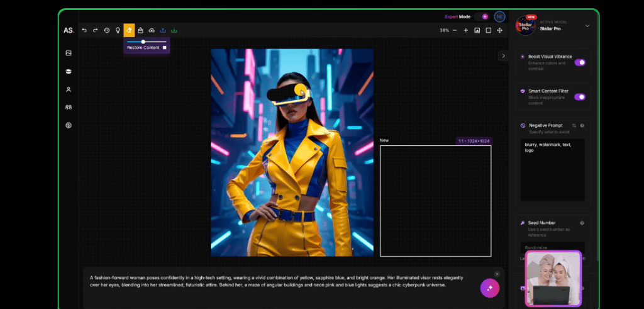Viewport: 644px width, 309px height.
Task: Click the Stellar Pro model thumbnail
Action: (x=526, y=25)
